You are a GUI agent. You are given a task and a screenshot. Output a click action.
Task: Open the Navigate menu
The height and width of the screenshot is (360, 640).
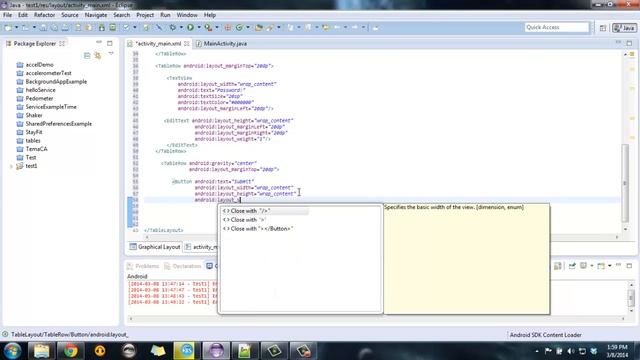tap(96, 15)
